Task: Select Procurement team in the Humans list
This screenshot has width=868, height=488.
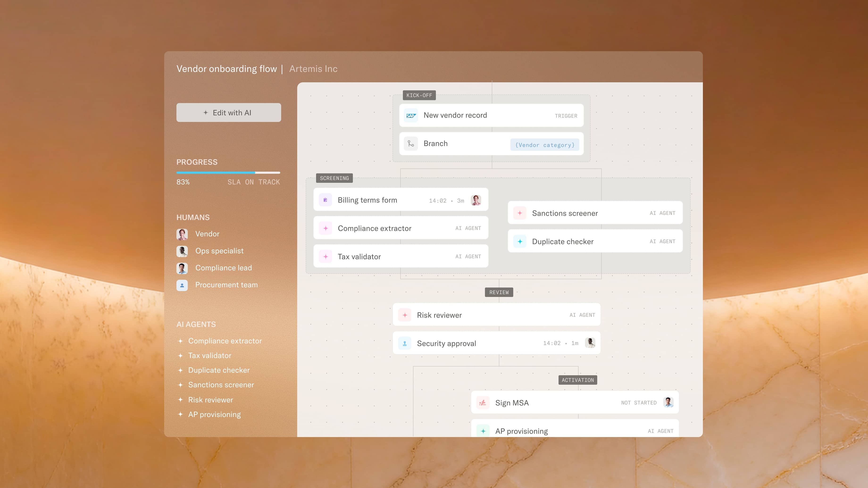Action: coord(226,285)
